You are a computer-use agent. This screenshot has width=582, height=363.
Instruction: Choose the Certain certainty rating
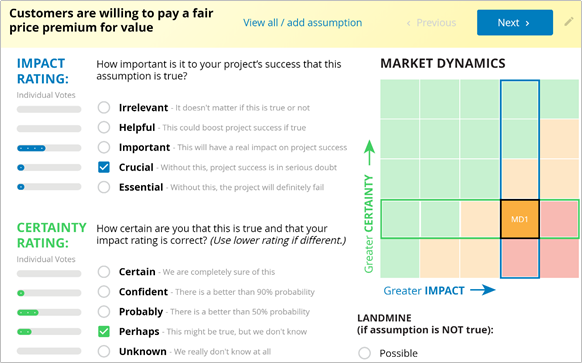[x=104, y=272]
